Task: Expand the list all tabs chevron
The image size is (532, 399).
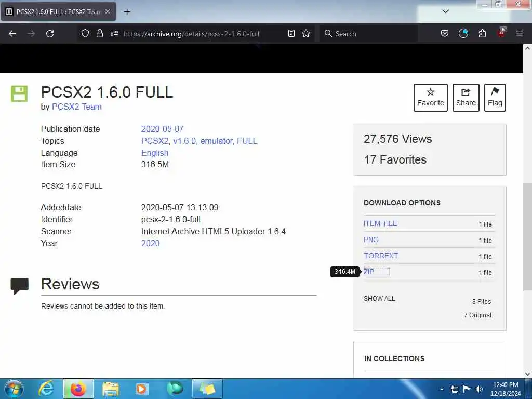Action: (x=445, y=11)
